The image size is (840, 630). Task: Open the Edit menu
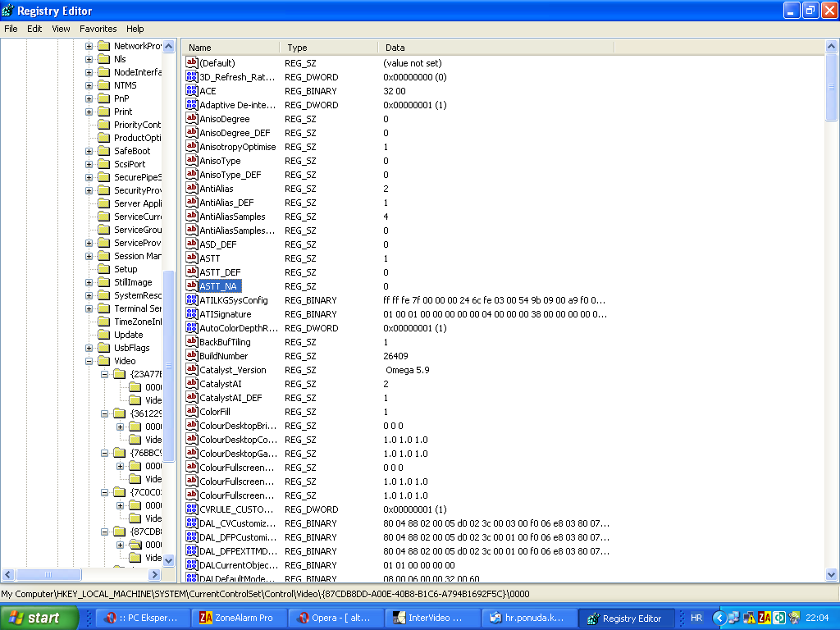[34, 29]
